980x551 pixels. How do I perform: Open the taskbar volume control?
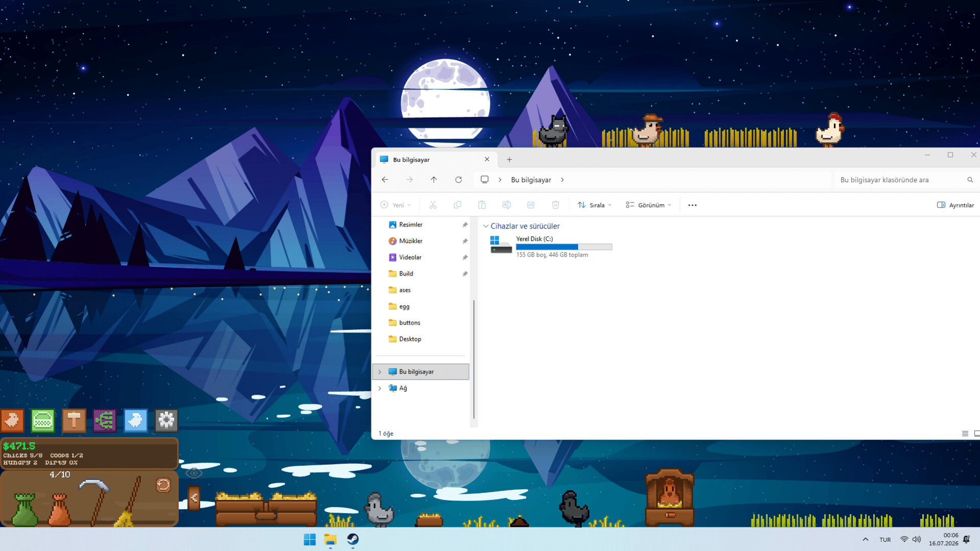click(x=917, y=539)
